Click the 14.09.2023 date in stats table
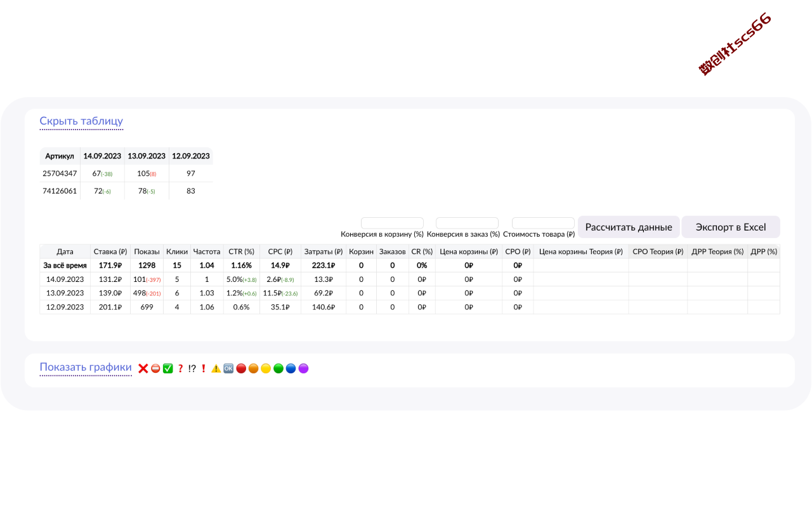The width and height of the screenshot is (812, 508). (65, 279)
